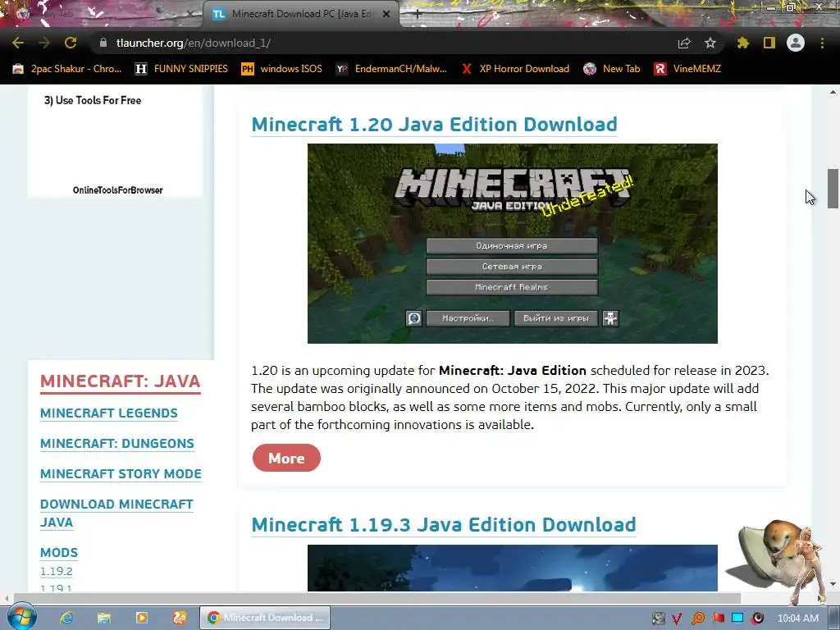The width and height of the screenshot is (840, 630).
Task: Open the Chrome profile avatar
Action: point(796,43)
